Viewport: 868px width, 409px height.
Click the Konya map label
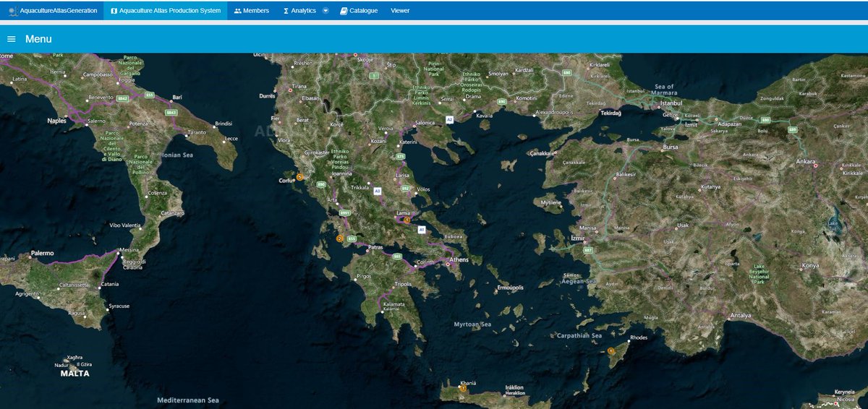(809, 265)
